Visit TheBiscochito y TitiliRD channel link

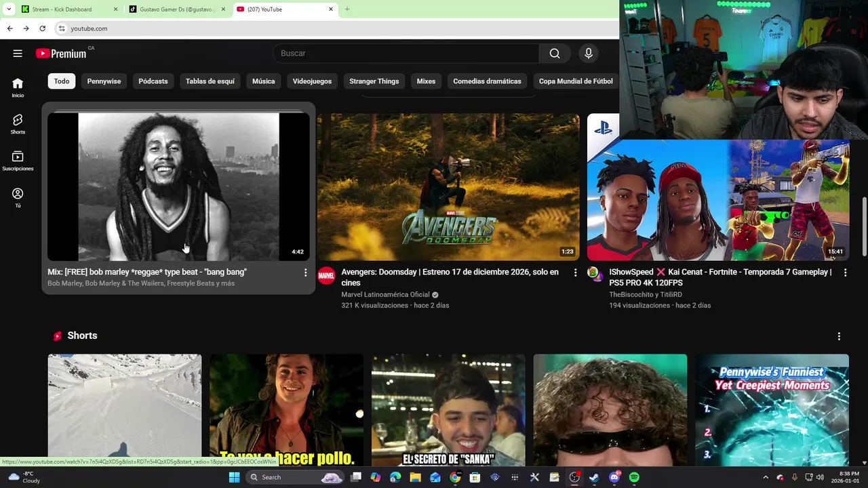click(x=646, y=295)
